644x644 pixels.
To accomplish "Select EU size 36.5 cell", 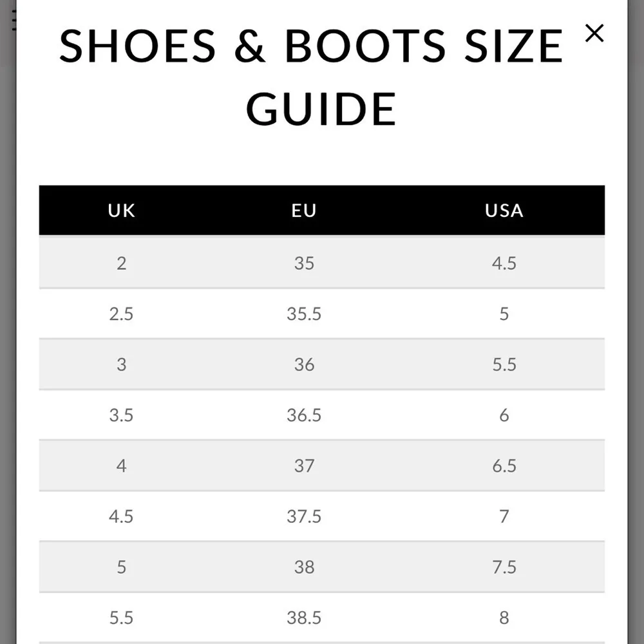I will pos(304,415).
